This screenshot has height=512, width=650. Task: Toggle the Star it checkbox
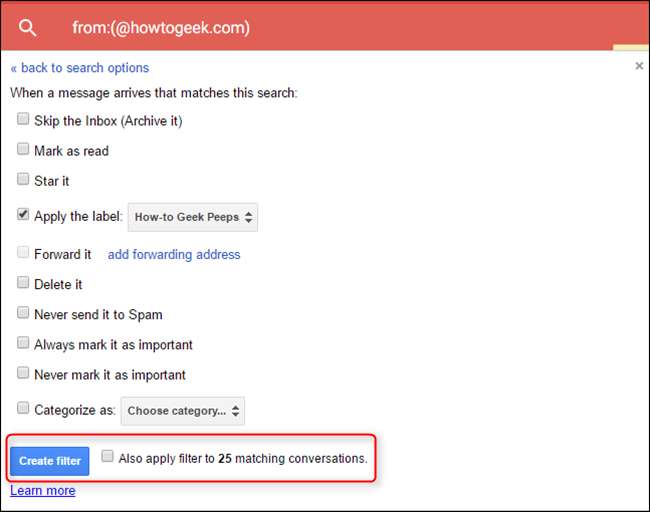[23, 180]
